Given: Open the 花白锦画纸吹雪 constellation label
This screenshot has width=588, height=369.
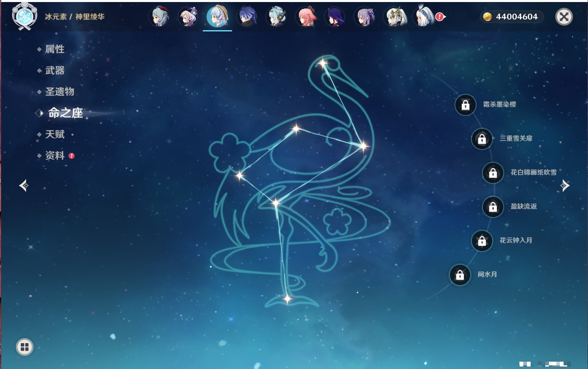Looking at the screenshot, I should (533, 172).
